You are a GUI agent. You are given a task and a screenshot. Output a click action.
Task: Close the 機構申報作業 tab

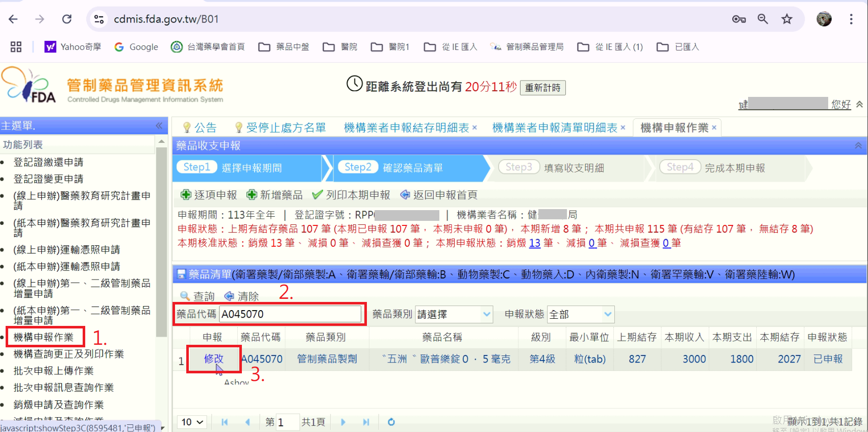(714, 128)
